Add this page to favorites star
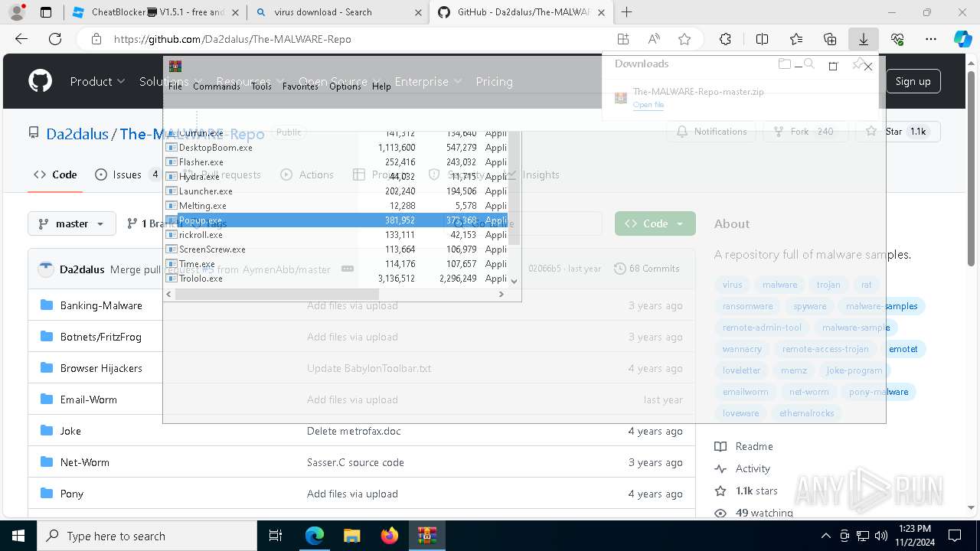 point(684,39)
